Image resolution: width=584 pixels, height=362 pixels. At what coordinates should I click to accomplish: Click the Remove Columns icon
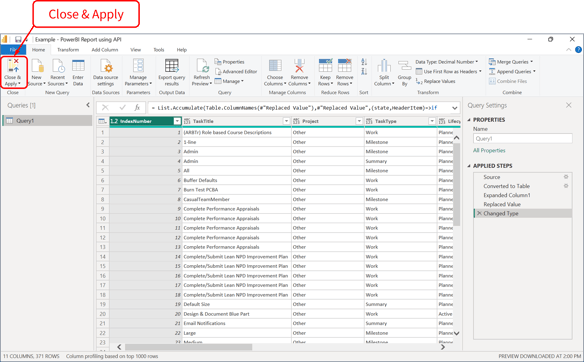299,66
